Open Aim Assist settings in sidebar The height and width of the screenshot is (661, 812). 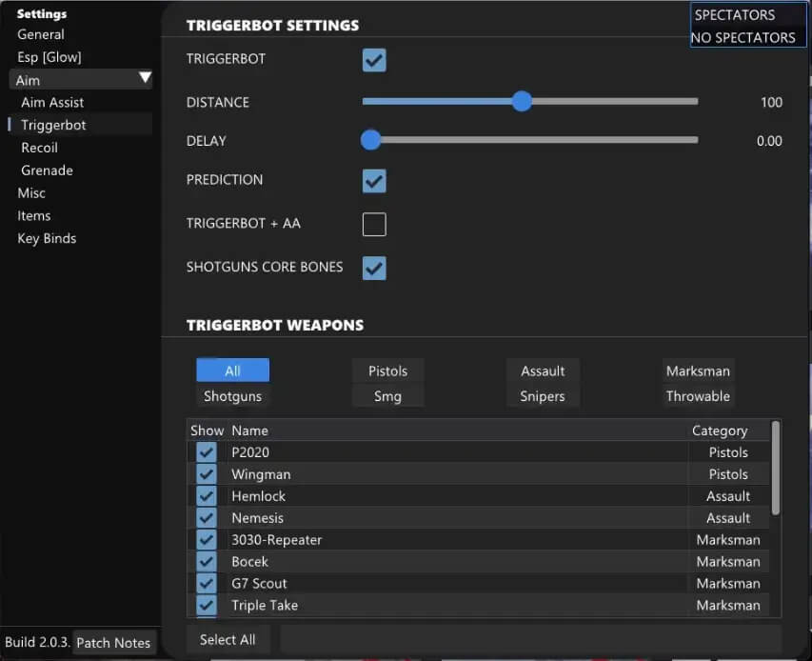[52, 102]
